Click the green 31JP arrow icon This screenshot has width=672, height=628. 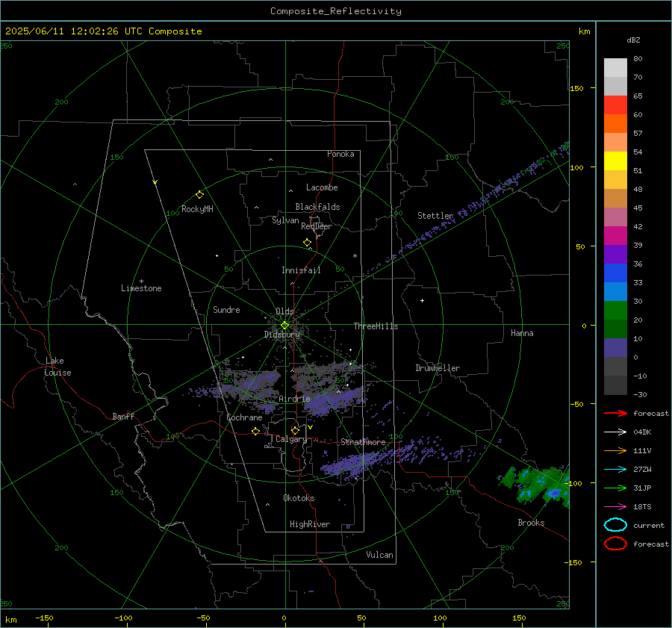tap(615, 488)
